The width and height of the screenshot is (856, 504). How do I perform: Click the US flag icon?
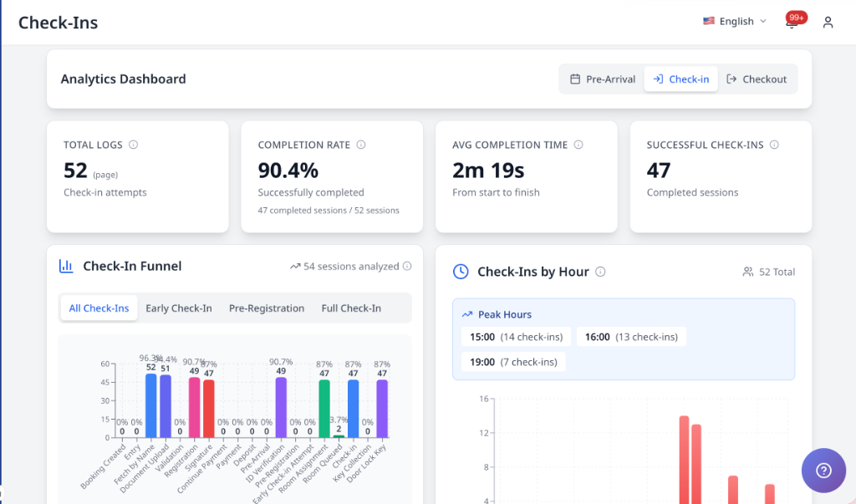coord(710,21)
